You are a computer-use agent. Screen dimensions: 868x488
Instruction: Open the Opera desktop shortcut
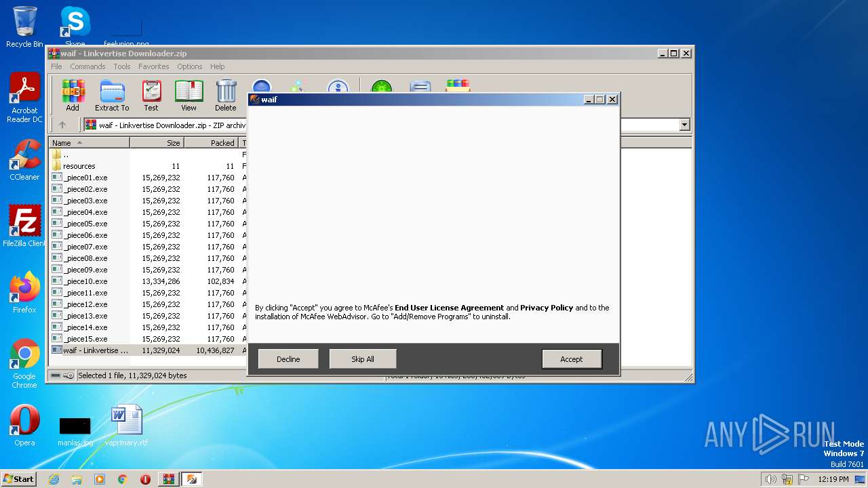pyautogui.click(x=24, y=426)
